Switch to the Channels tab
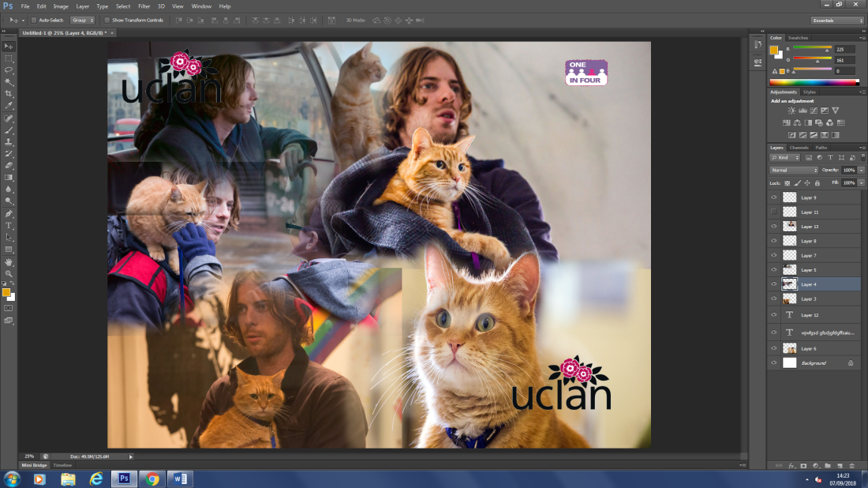Image resolution: width=868 pixels, height=488 pixels. point(799,148)
